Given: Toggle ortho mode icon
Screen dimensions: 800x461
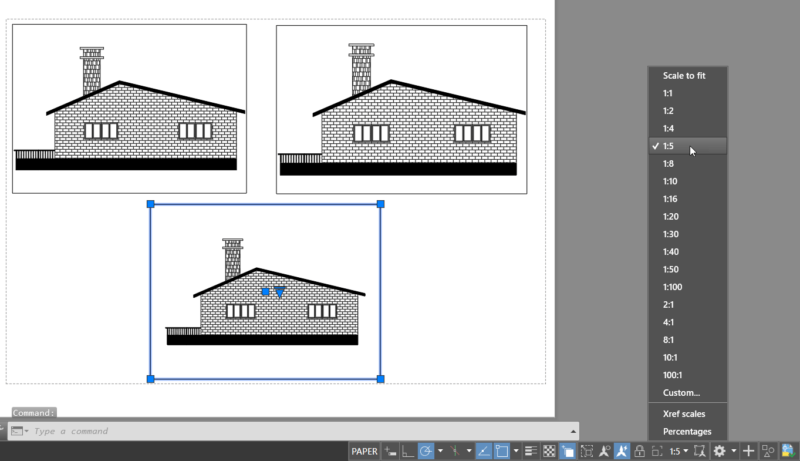Looking at the screenshot, I should pos(407,451).
